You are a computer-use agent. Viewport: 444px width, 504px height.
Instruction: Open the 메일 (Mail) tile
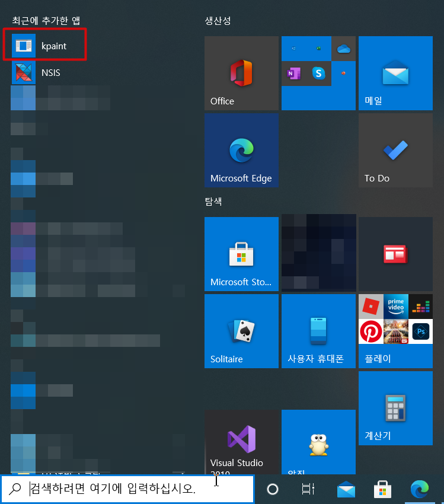click(395, 74)
